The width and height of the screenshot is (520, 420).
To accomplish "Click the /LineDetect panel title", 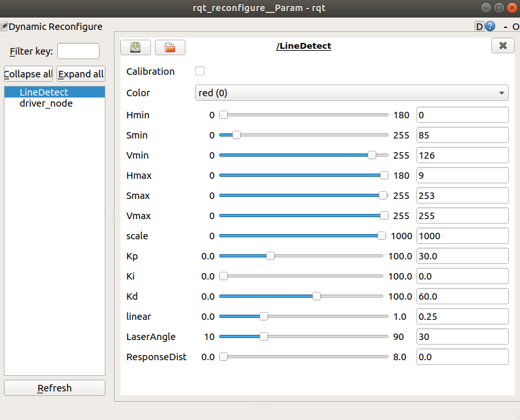I will (x=303, y=46).
